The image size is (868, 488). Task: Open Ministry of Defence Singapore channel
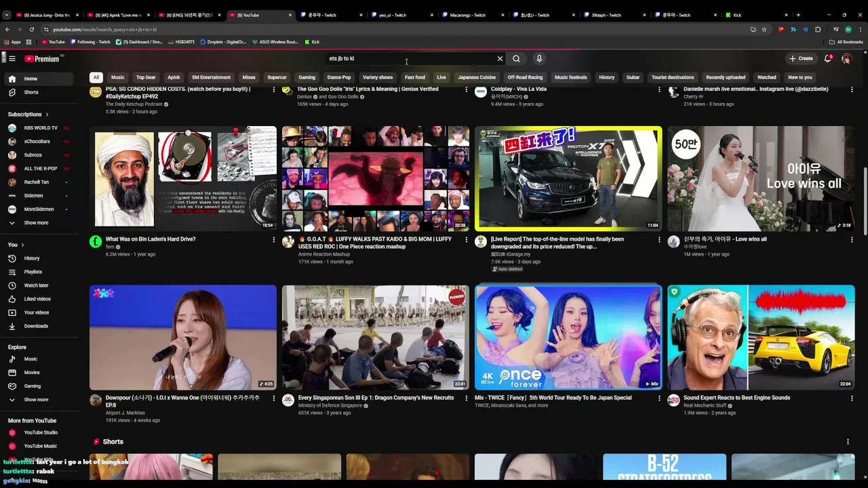[330, 405]
